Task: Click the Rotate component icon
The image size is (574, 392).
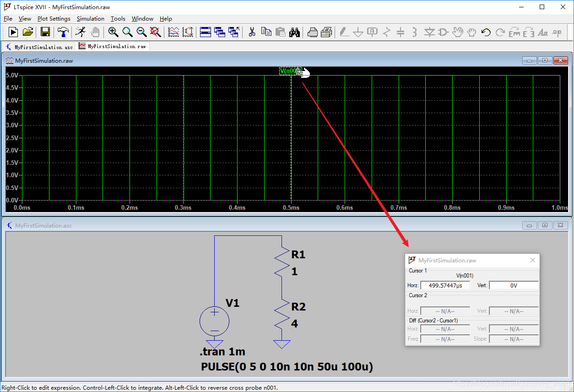Action: click(514, 32)
